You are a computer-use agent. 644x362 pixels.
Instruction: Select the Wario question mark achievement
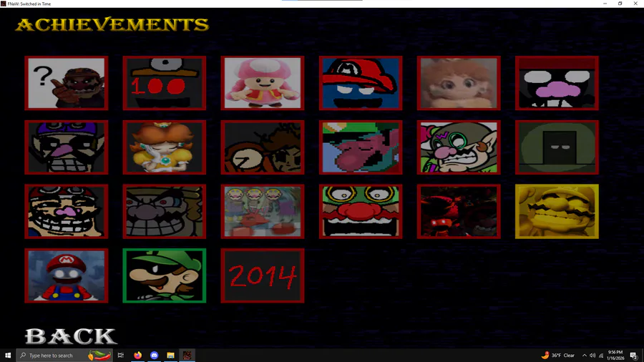click(66, 83)
